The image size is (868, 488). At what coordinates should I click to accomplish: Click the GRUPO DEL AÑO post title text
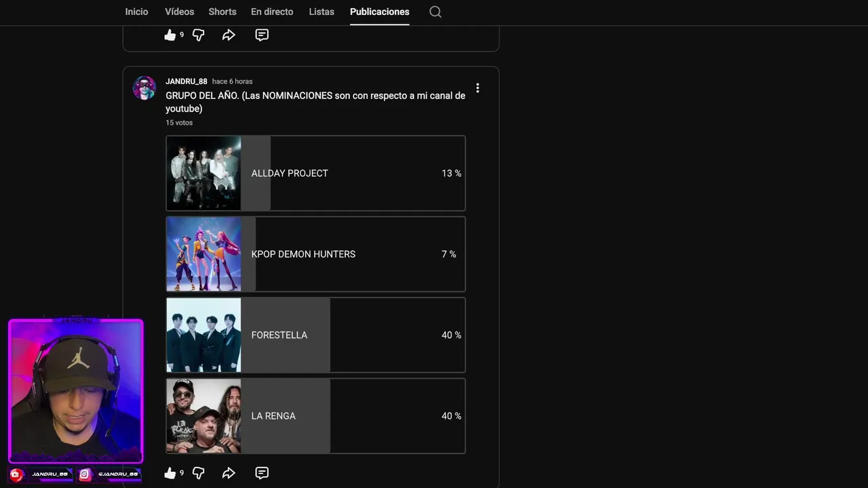click(x=315, y=102)
